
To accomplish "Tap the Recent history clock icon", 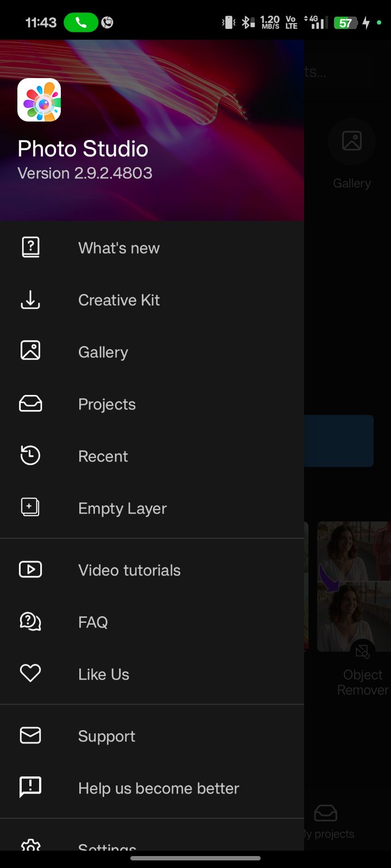I will pos(30,456).
